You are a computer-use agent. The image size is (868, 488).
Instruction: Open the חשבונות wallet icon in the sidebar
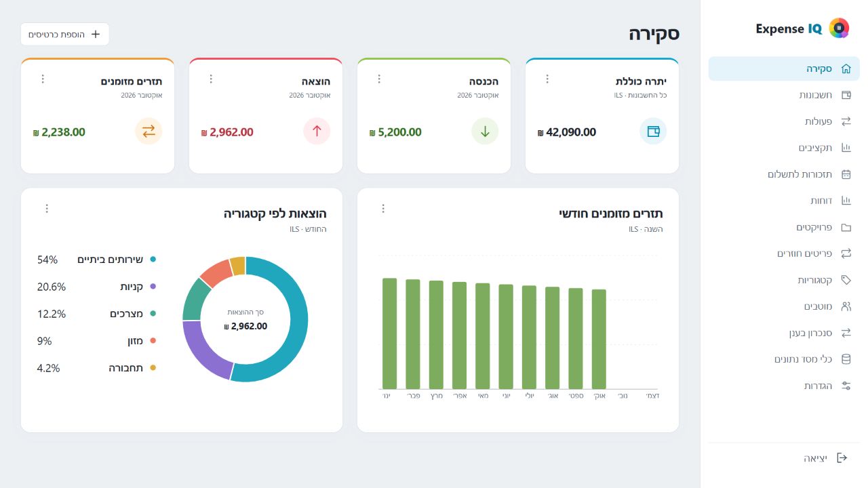[x=846, y=95]
